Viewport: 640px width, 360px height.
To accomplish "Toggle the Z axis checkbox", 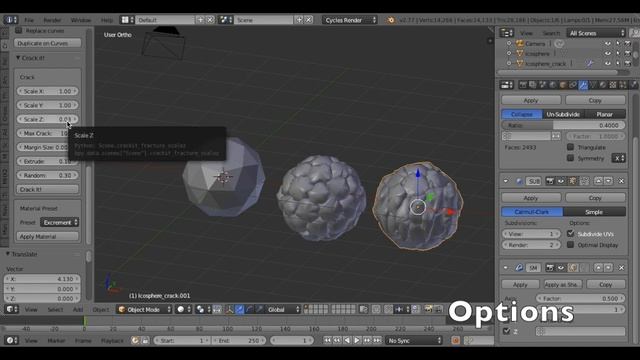I will point(507,331).
